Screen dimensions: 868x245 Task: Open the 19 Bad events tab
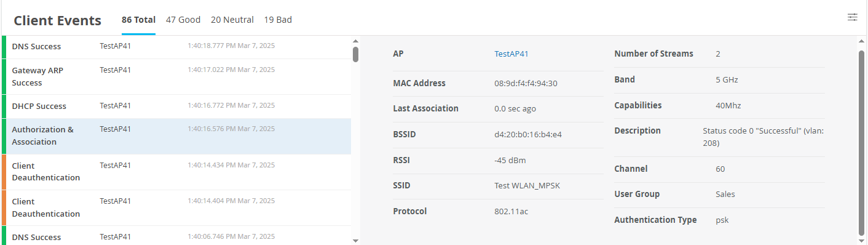point(278,20)
